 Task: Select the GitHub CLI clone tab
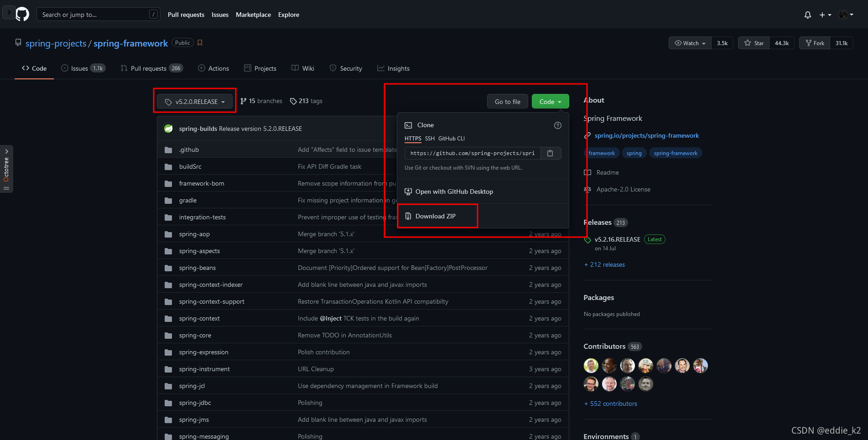tap(452, 139)
